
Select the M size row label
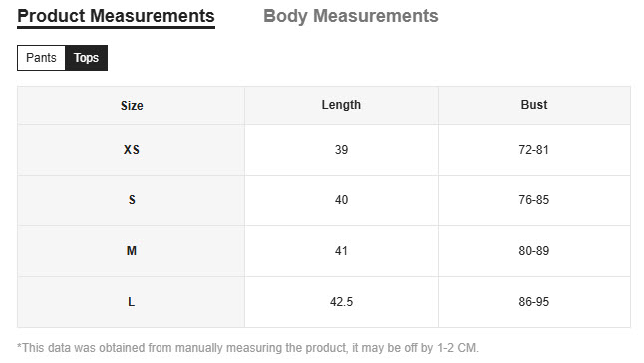tap(131, 251)
